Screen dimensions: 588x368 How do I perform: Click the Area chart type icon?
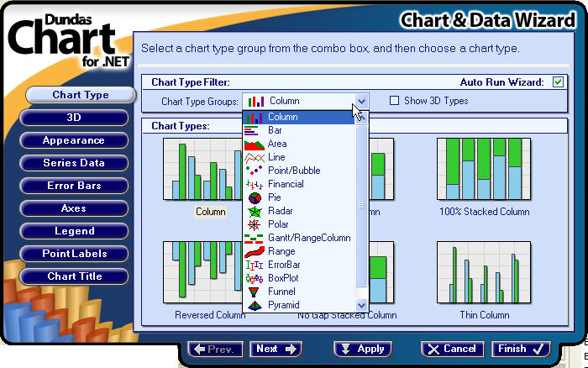[x=255, y=145]
